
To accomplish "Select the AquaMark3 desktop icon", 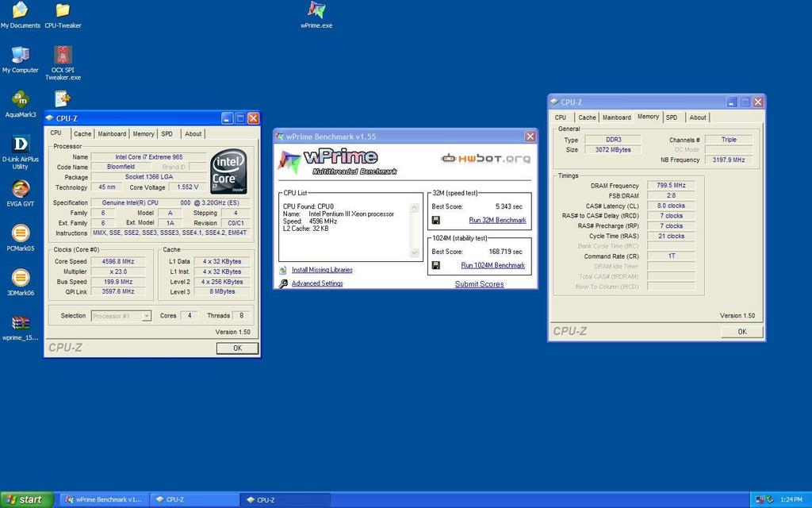I will [20, 104].
